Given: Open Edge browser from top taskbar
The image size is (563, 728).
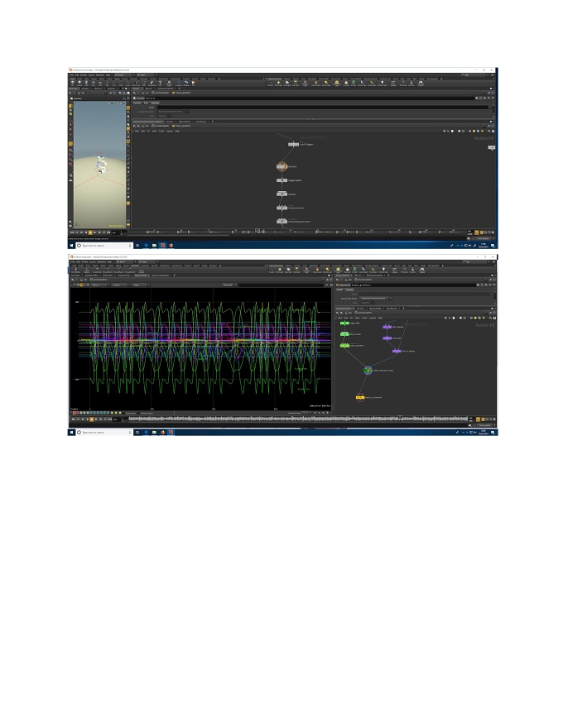Looking at the screenshot, I should [x=146, y=245].
